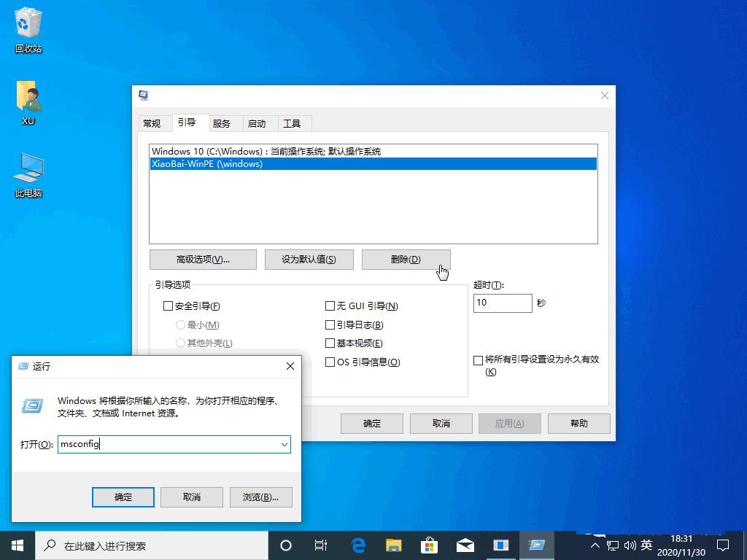Image resolution: width=747 pixels, height=560 pixels.
Task: Open the volume tray icon
Action: pos(630,545)
